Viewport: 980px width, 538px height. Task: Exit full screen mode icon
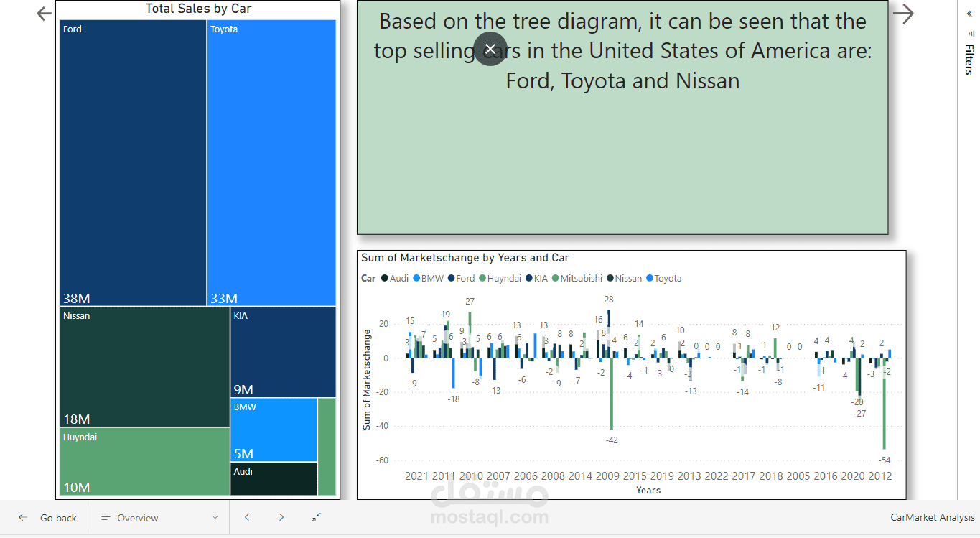[x=317, y=517]
